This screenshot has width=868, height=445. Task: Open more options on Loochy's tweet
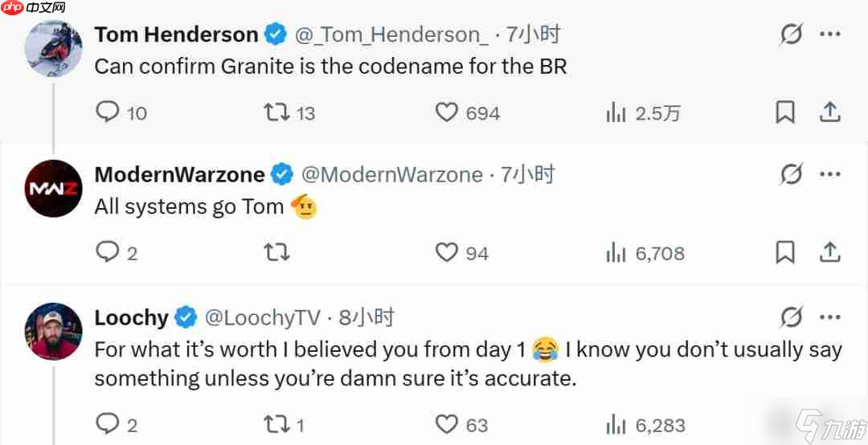[830, 317]
